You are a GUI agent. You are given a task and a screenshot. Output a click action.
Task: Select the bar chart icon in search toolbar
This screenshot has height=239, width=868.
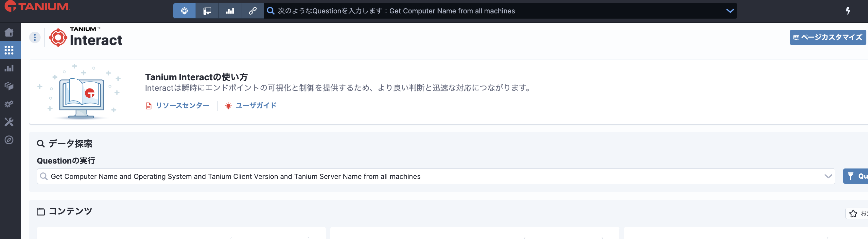point(230,11)
